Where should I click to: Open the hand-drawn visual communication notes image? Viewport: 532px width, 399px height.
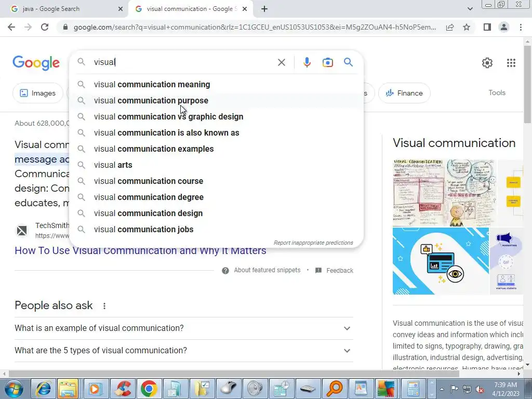click(445, 193)
